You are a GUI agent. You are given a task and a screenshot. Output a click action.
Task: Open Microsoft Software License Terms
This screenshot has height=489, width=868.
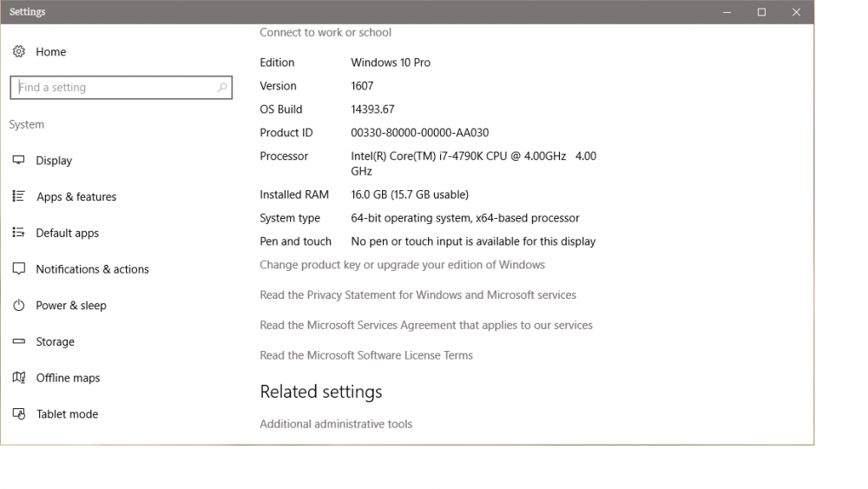coord(365,355)
